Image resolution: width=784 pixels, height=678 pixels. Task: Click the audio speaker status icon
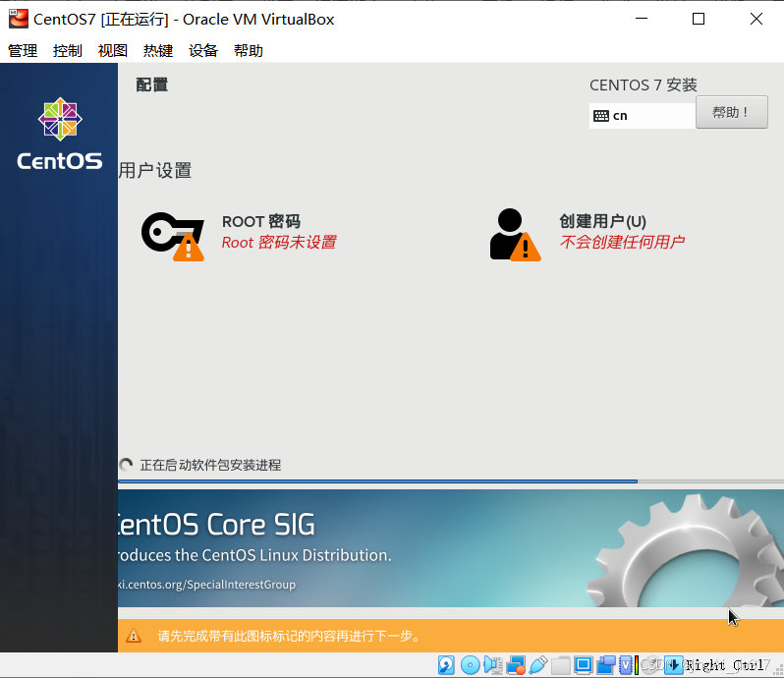tap(493, 665)
